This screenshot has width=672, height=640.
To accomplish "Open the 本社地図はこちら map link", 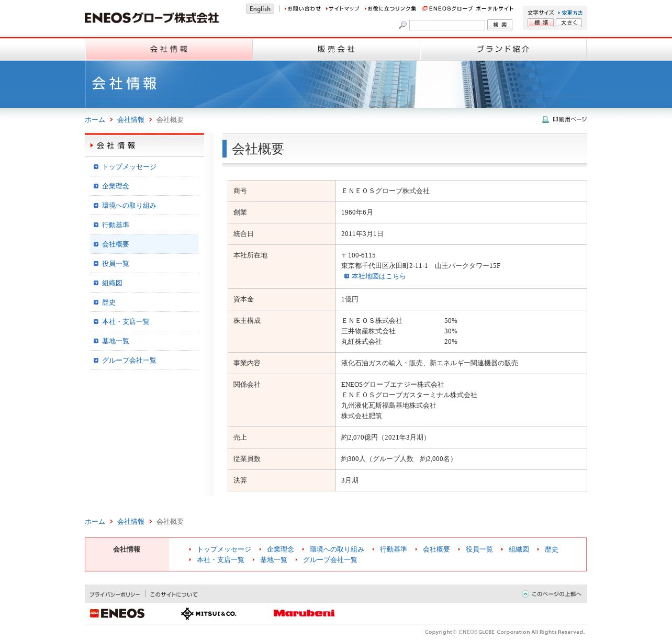I will tap(378, 276).
